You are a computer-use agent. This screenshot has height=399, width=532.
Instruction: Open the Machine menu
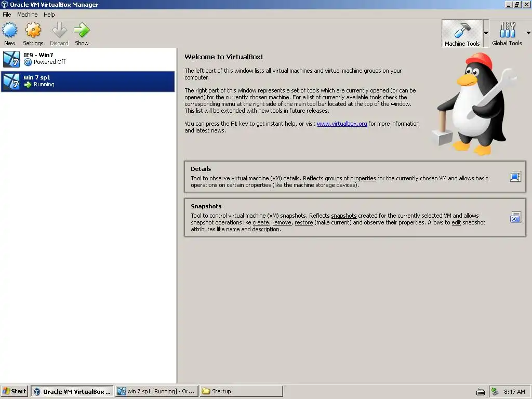pos(27,15)
